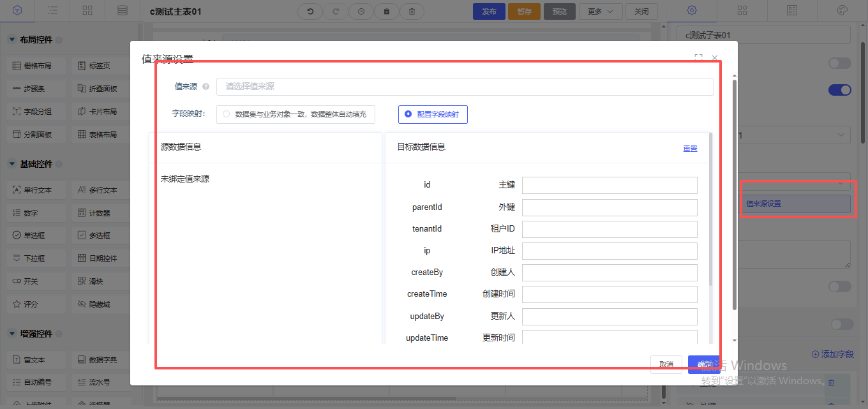
Task: Switch to the gear settings tab in right panel
Action: coord(692,10)
